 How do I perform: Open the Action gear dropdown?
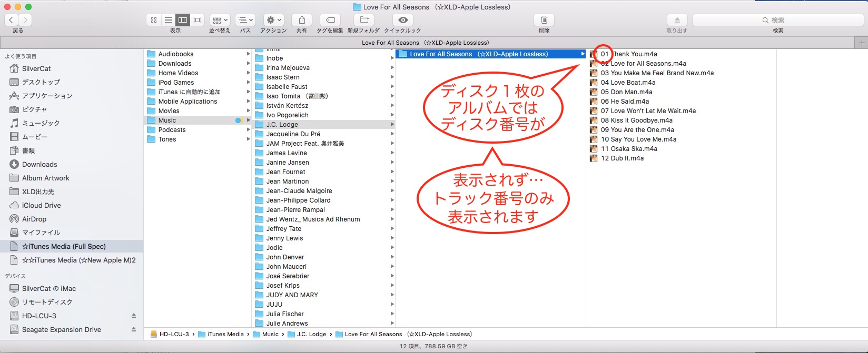point(274,20)
